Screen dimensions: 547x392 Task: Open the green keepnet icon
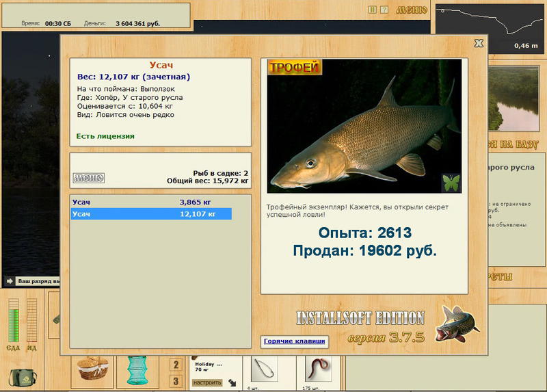(x=137, y=370)
